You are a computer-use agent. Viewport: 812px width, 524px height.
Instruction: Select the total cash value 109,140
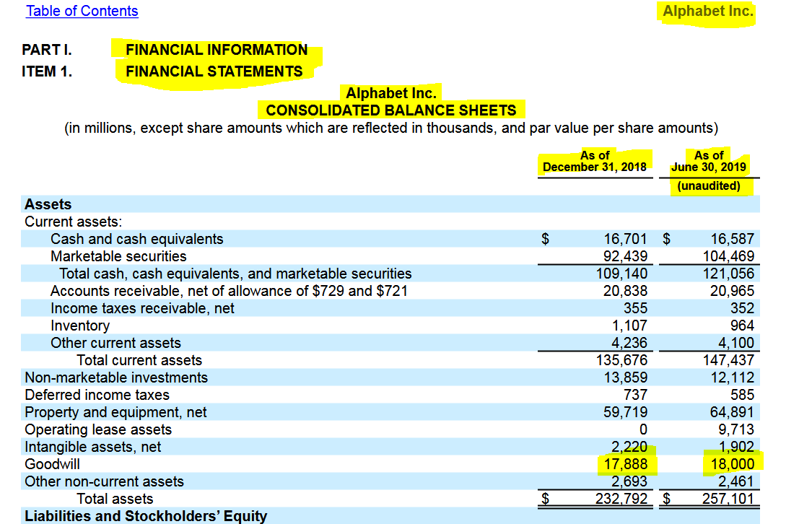click(621, 274)
